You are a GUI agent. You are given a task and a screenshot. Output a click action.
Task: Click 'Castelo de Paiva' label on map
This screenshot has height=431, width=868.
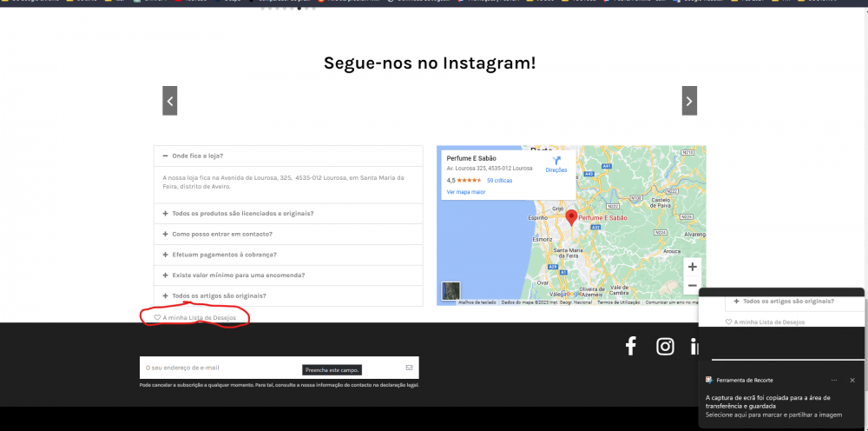661,202
